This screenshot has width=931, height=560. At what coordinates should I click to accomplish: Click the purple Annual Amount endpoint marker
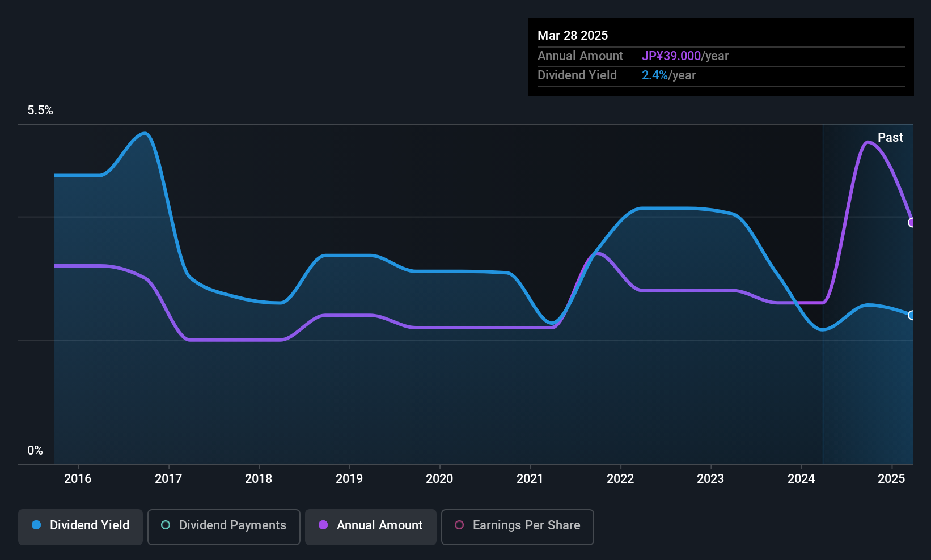[912, 223]
